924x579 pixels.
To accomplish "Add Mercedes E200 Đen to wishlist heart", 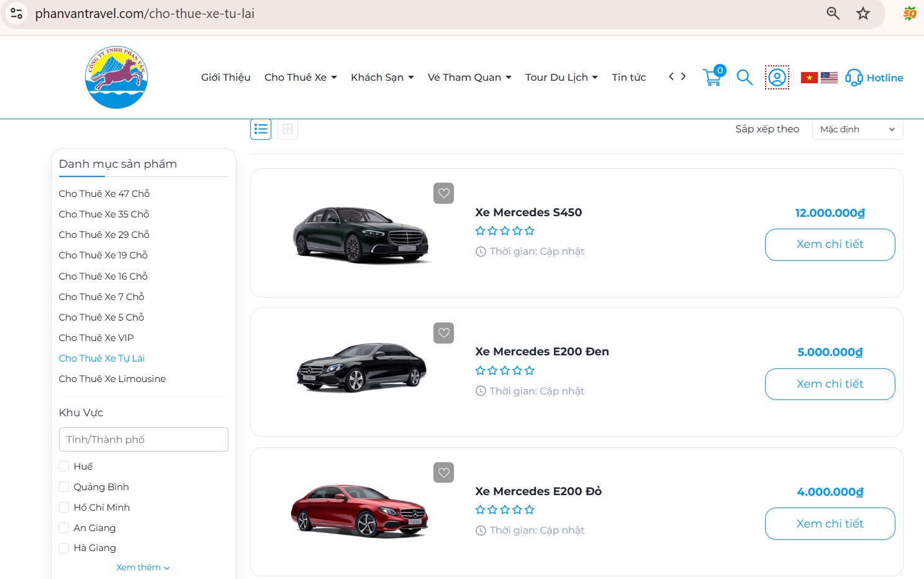I will (443, 333).
